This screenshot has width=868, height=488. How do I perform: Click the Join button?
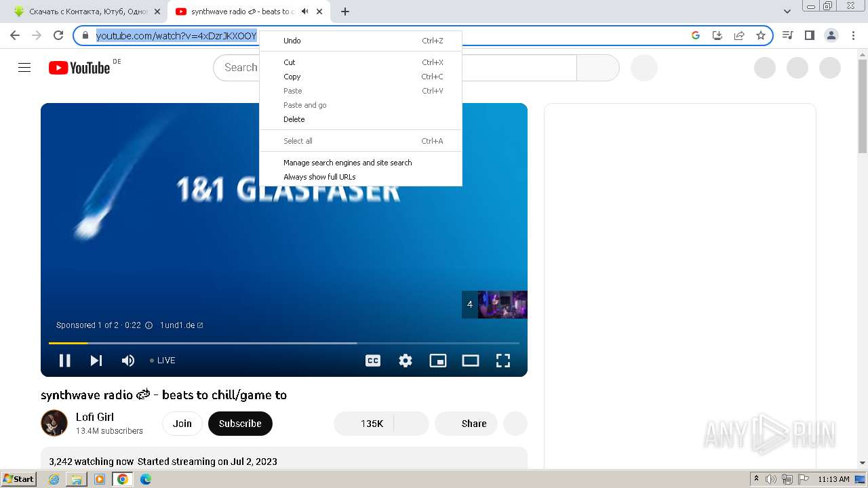pyautogui.click(x=182, y=424)
